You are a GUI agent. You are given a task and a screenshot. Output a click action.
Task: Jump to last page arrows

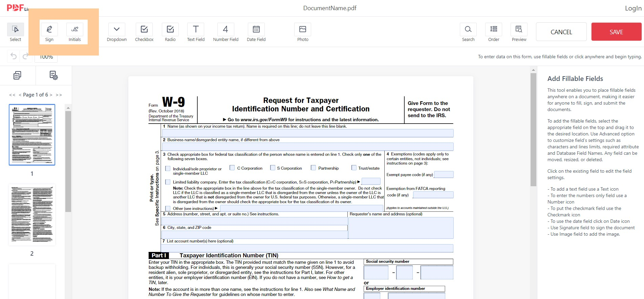pos(59,95)
